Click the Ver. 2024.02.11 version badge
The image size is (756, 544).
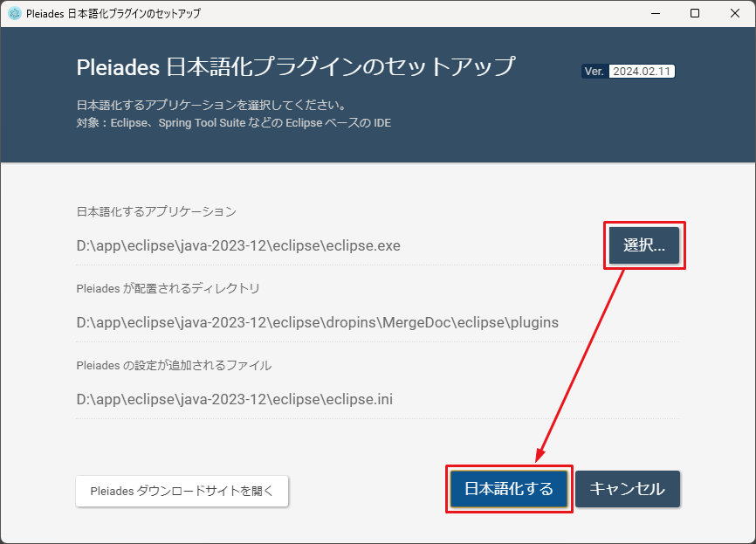(627, 72)
